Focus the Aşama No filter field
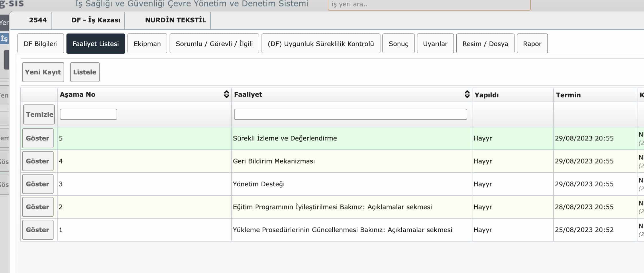Screen dimensions: 644x273 tap(88, 114)
